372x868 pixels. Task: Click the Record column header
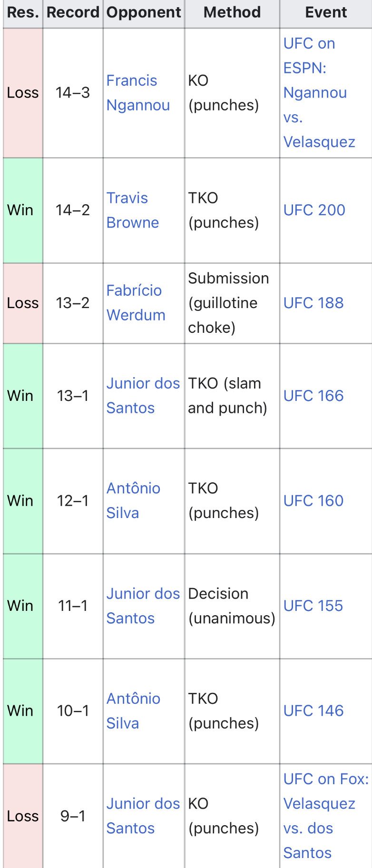73,12
